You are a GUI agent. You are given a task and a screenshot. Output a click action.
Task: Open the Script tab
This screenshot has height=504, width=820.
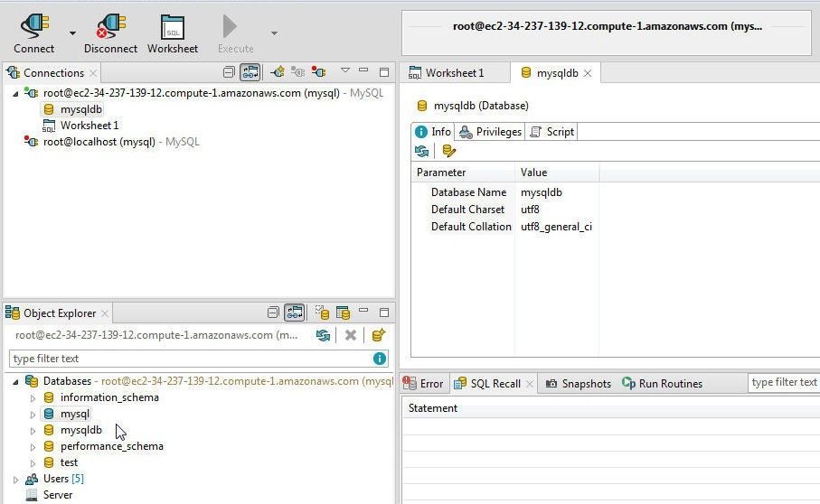(x=552, y=132)
